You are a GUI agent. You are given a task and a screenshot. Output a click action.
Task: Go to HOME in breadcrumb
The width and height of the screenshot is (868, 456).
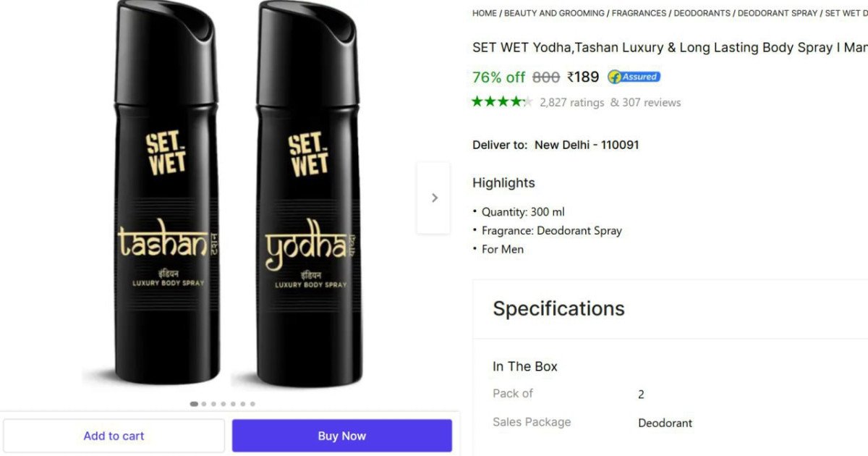pos(485,13)
